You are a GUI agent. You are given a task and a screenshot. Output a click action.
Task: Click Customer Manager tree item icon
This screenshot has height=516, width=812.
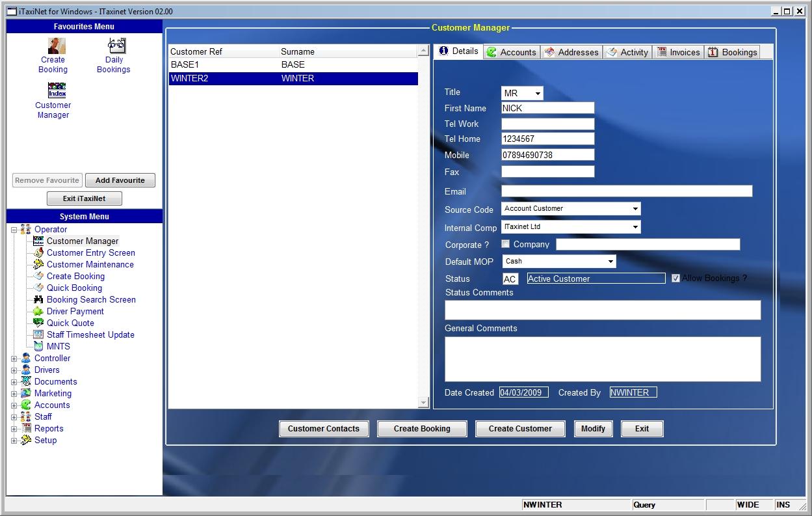click(x=38, y=241)
